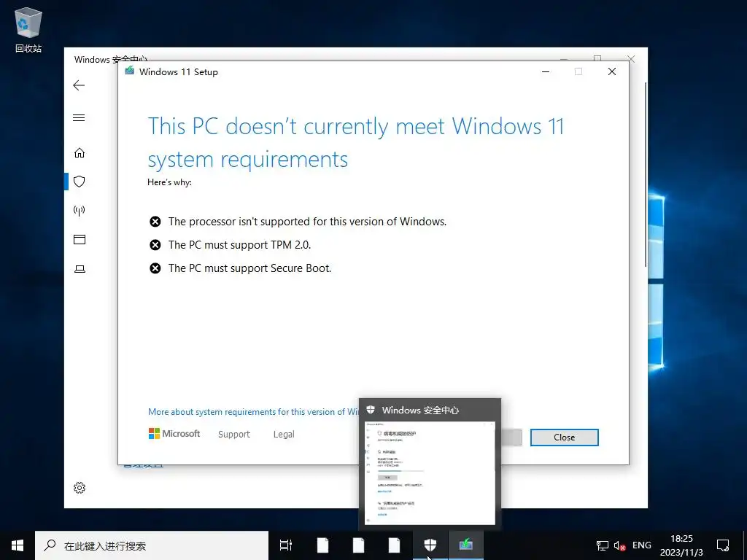747x560 pixels.
Task: Click Windows 11 Setup taskbar icon
Action: pyautogui.click(x=466, y=545)
